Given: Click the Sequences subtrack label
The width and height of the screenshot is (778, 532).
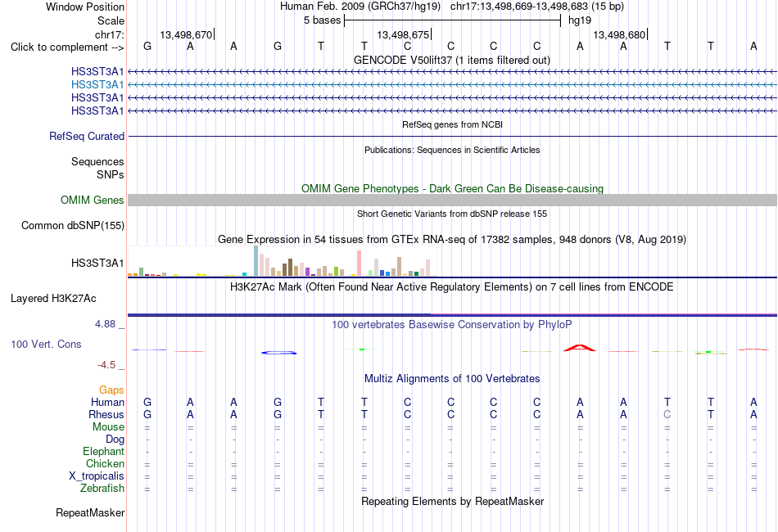Looking at the screenshot, I should (x=97, y=161).
